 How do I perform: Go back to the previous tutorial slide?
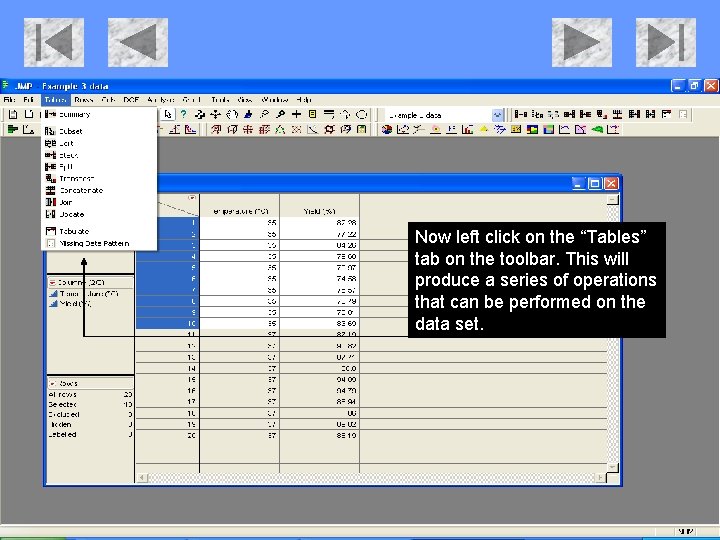pos(138,42)
